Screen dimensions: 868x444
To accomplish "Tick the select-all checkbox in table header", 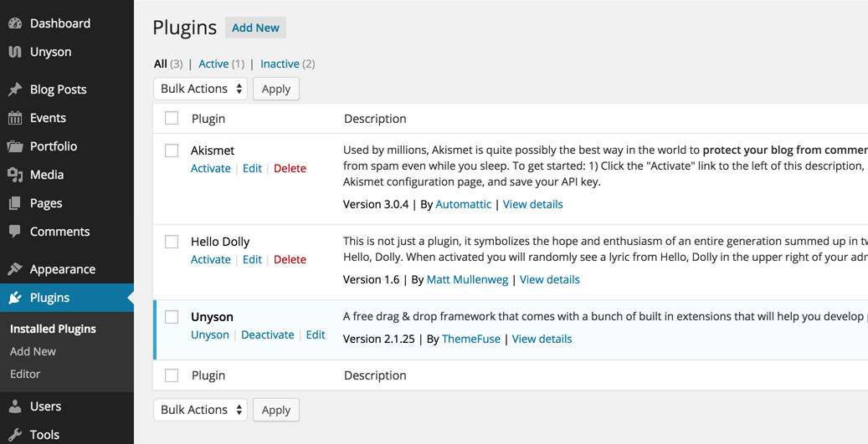I will (172, 119).
